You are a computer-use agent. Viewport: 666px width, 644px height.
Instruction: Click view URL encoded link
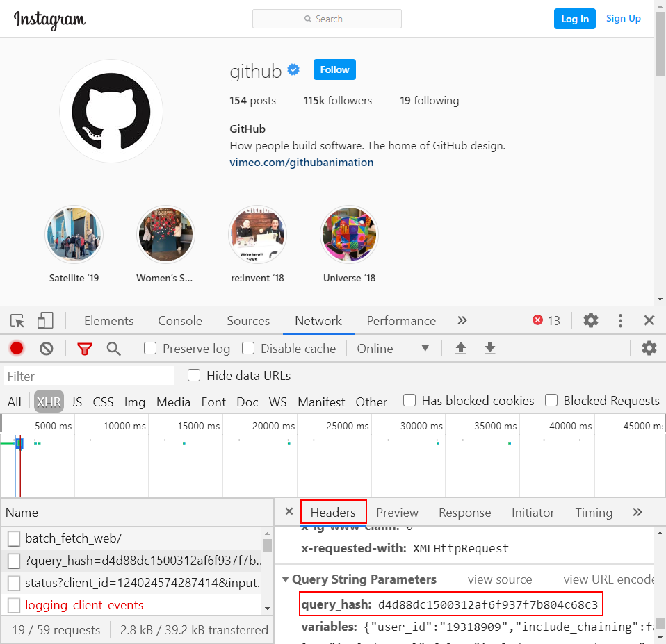click(609, 579)
